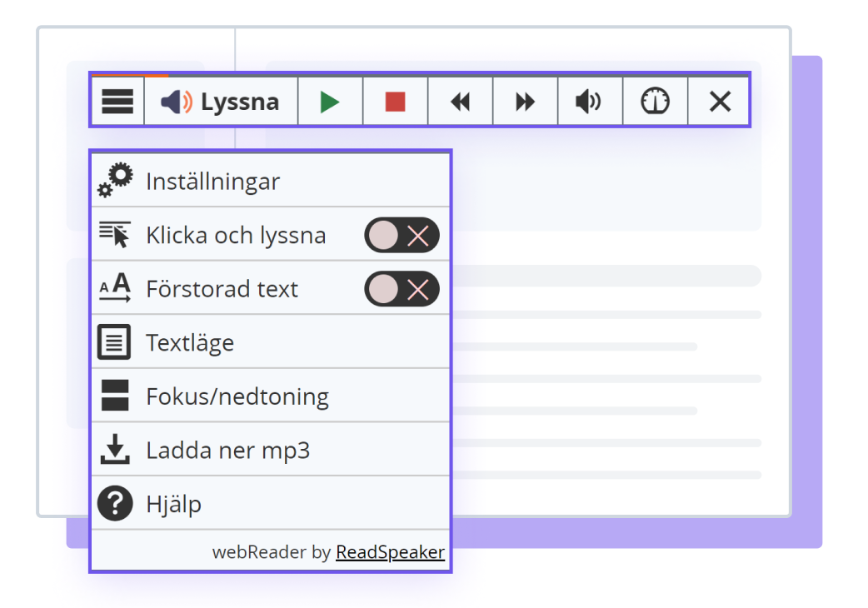Open Inställningar from the menu
The width and height of the screenshot is (868, 608).
[x=213, y=180]
